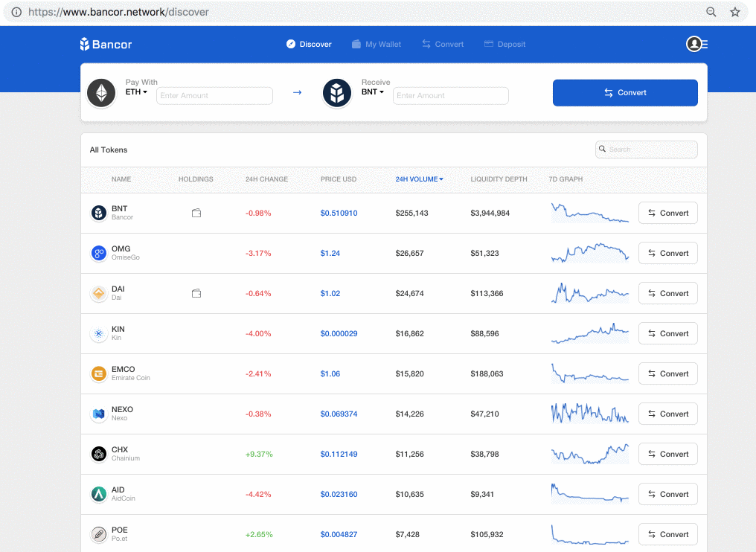Click the KIN token logo
This screenshot has width=756, height=552.
click(99, 333)
